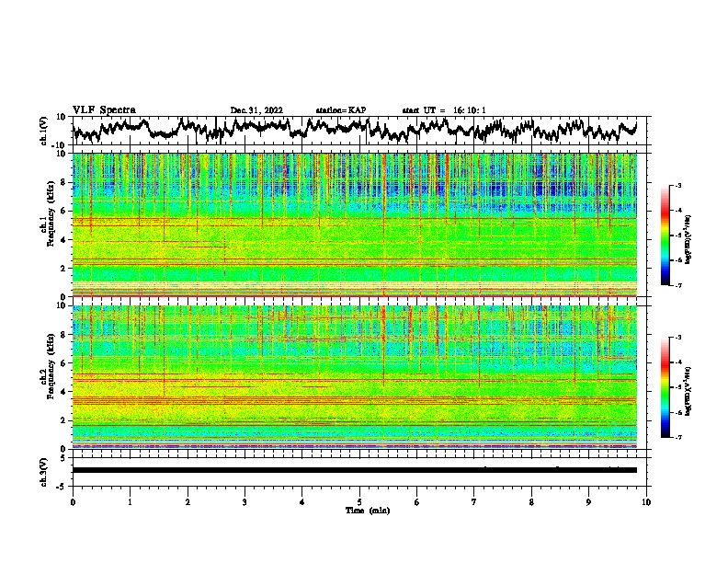Viewport: 728px width, 563px height.
Task: Click the "Time (min)" axis label
Action: 368,511
